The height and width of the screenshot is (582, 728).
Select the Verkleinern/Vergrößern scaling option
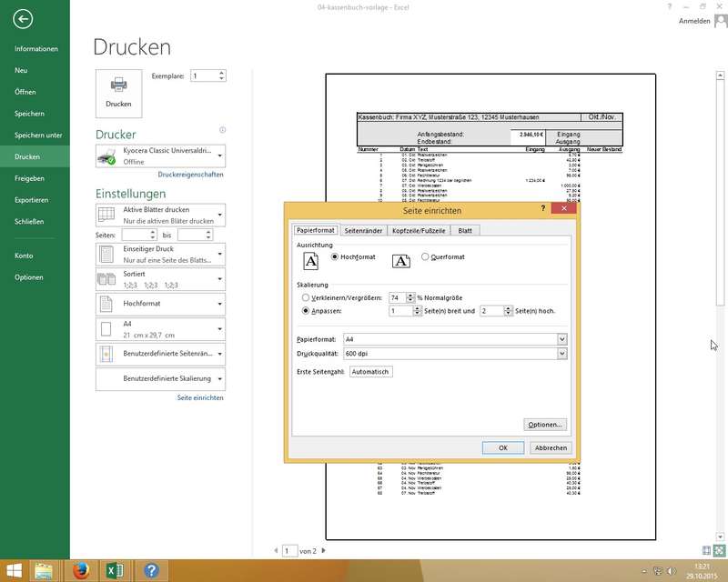(x=305, y=297)
